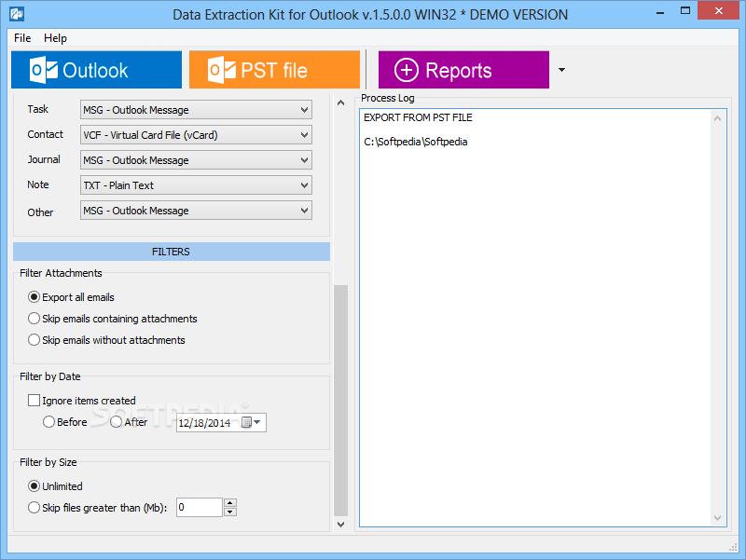Click the plus icon on Reports button
The image size is (746, 560).
(407, 71)
